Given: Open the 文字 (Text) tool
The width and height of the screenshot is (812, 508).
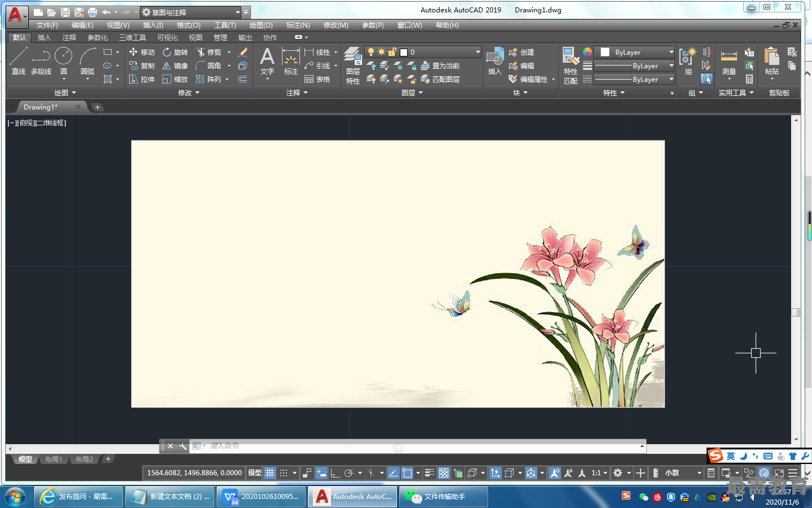Looking at the screenshot, I should (267, 61).
